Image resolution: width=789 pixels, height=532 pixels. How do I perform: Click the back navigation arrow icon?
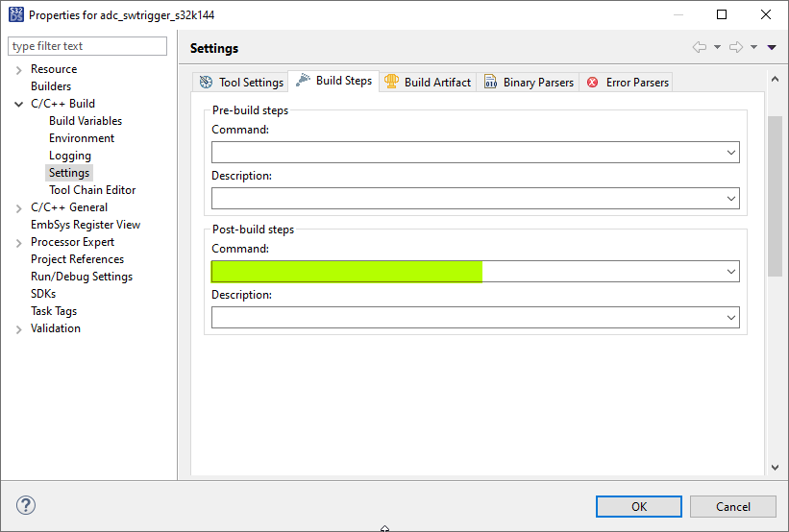[700, 47]
